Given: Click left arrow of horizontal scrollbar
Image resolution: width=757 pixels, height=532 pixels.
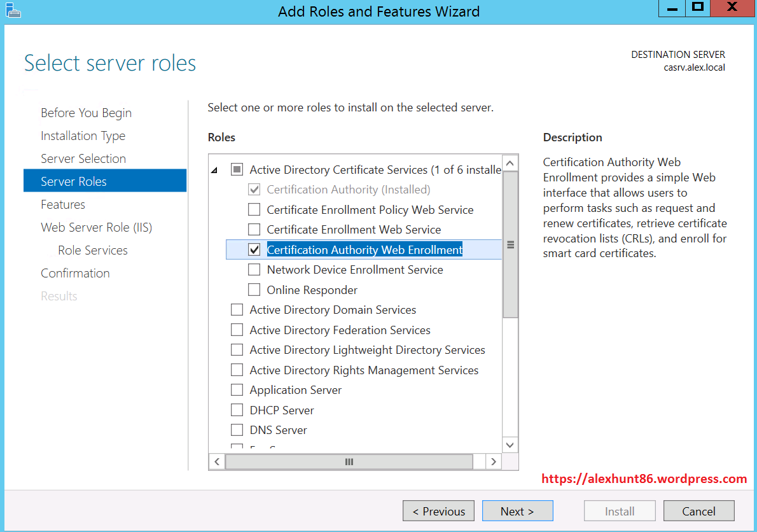Looking at the screenshot, I should pos(217,461).
